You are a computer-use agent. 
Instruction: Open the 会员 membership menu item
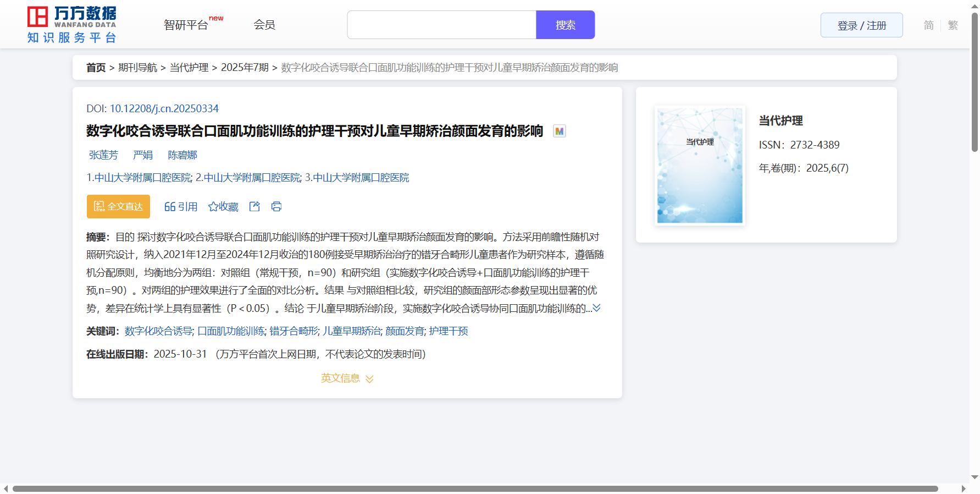click(264, 25)
